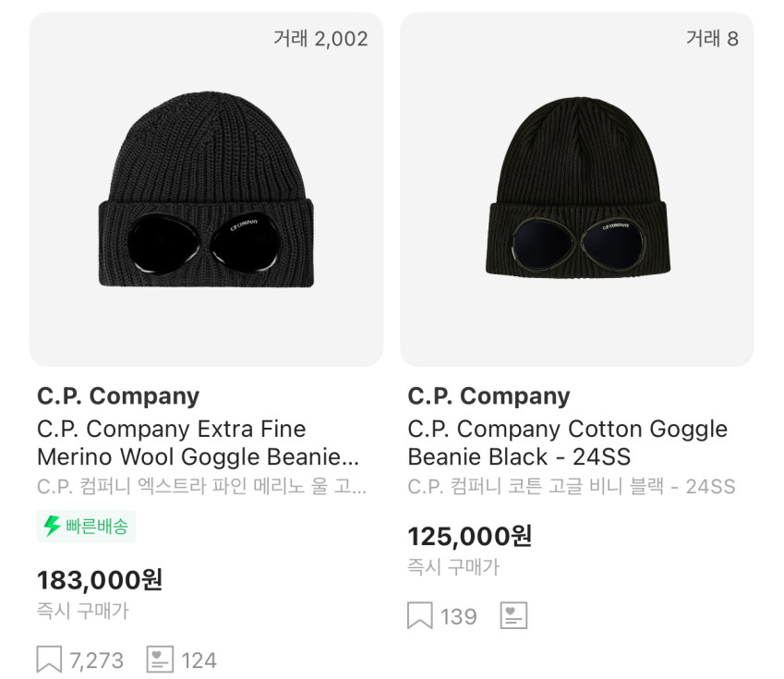The image size is (784, 679).
Task: Tap the 7,273 bookmark count
Action: tap(97, 661)
